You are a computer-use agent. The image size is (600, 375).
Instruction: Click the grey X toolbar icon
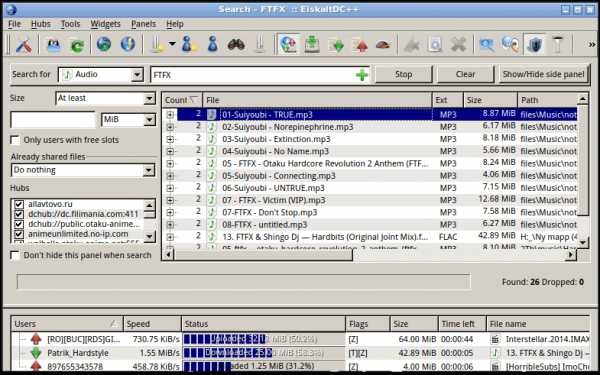pos(458,45)
